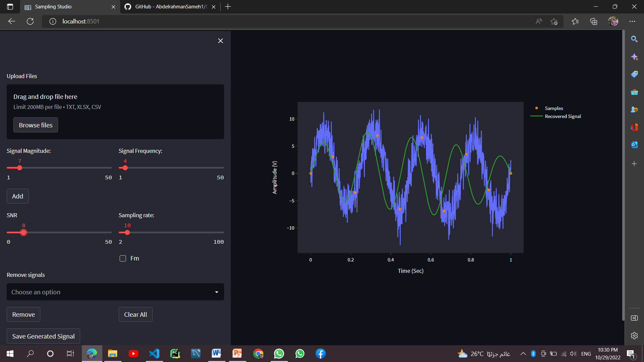Viewport: 644px width, 362px height.
Task: Open the Shopping sidebar panel
Action: [x=634, y=74]
